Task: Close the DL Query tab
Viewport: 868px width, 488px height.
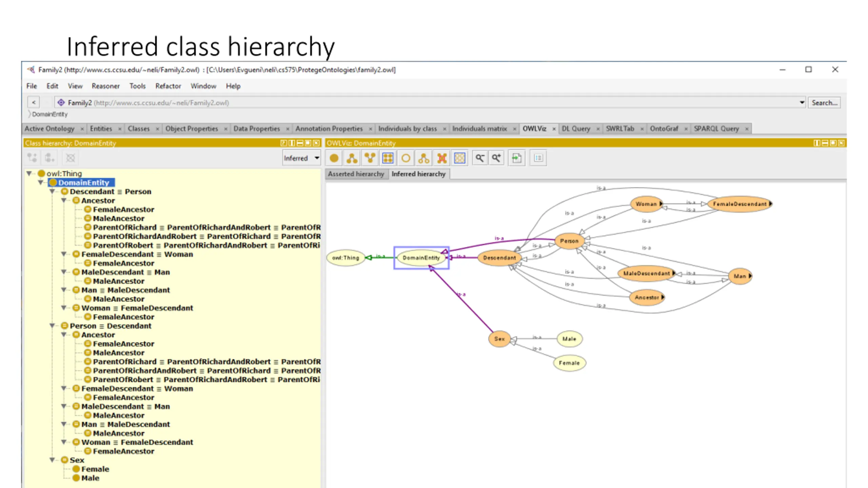Action: click(x=598, y=129)
